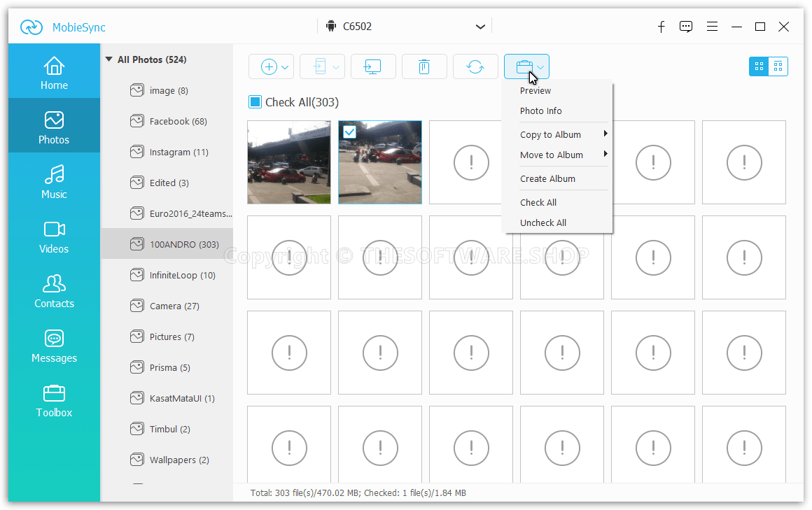Switch to detailed grid view
This screenshot has width=812, height=510.
(778, 66)
